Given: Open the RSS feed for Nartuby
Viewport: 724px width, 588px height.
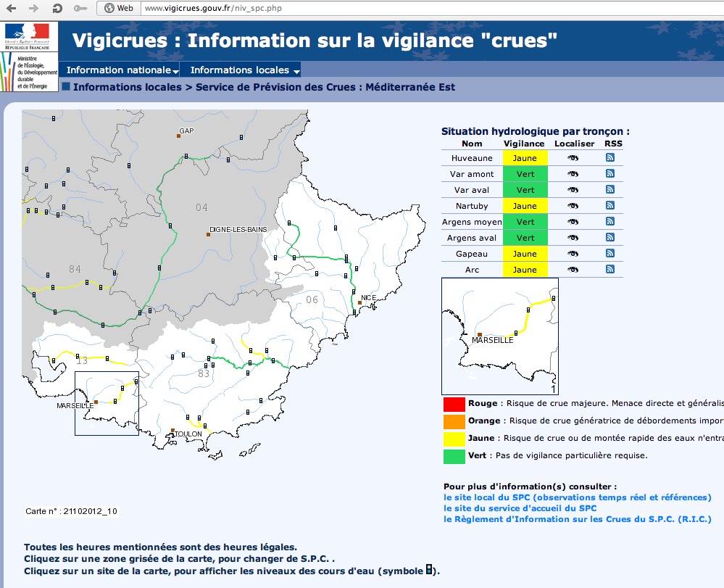Looking at the screenshot, I should [610, 205].
